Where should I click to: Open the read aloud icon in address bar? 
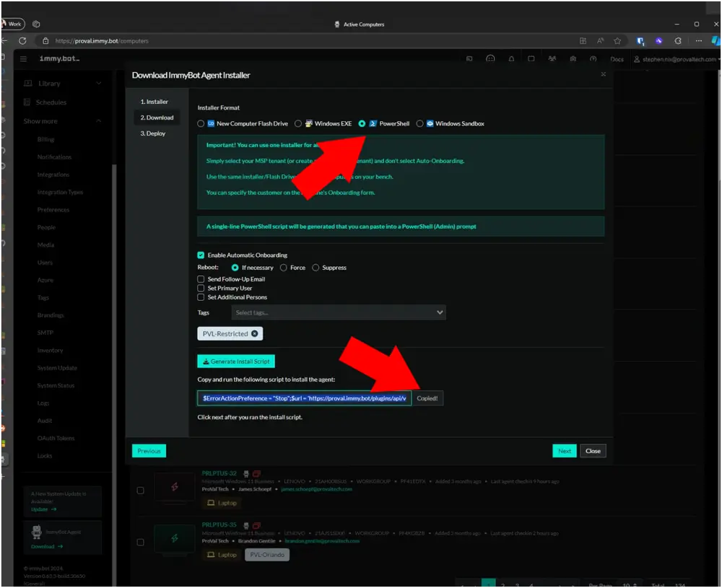click(601, 41)
